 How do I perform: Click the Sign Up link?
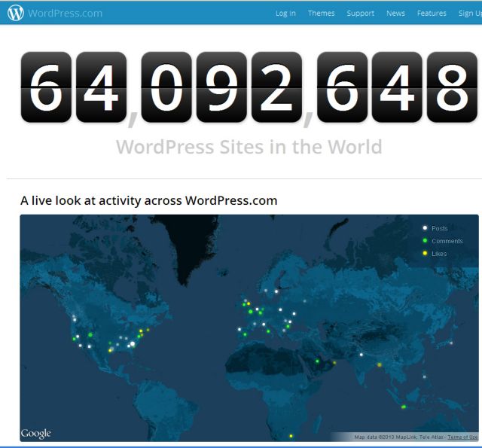click(x=469, y=14)
